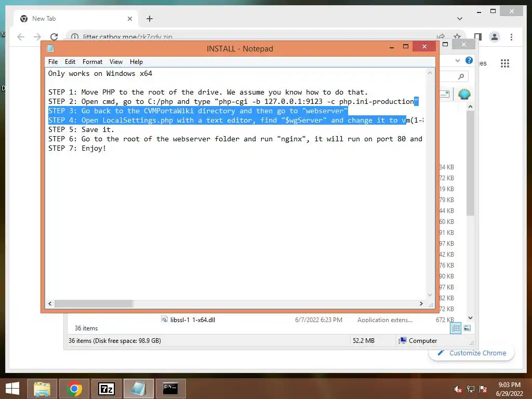
Task: Click Computer in Explorer status bar
Action: [x=418, y=341]
